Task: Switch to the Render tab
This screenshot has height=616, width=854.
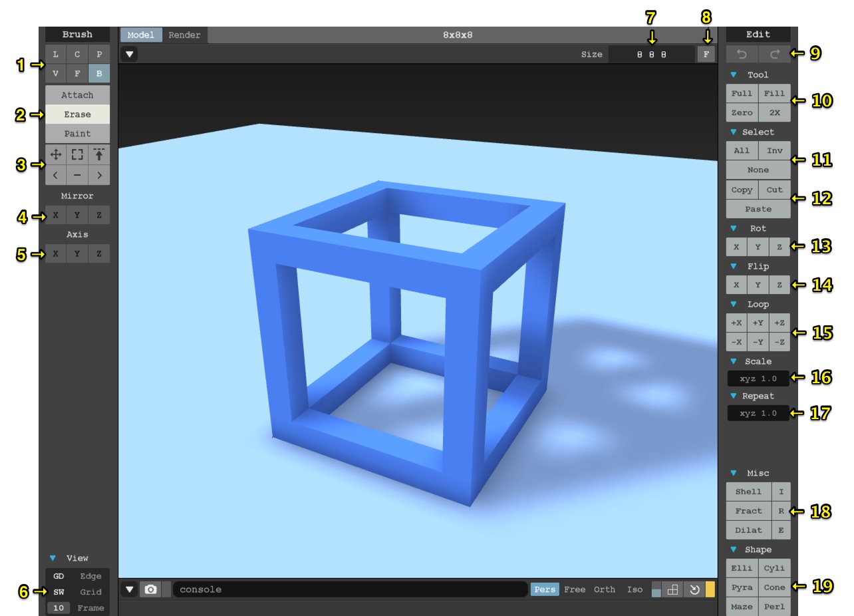Action: click(x=184, y=35)
